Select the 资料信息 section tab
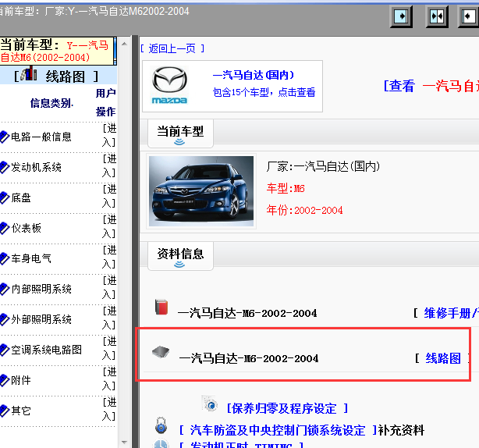The width and height of the screenshot is (479, 448). pyautogui.click(x=180, y=256)
